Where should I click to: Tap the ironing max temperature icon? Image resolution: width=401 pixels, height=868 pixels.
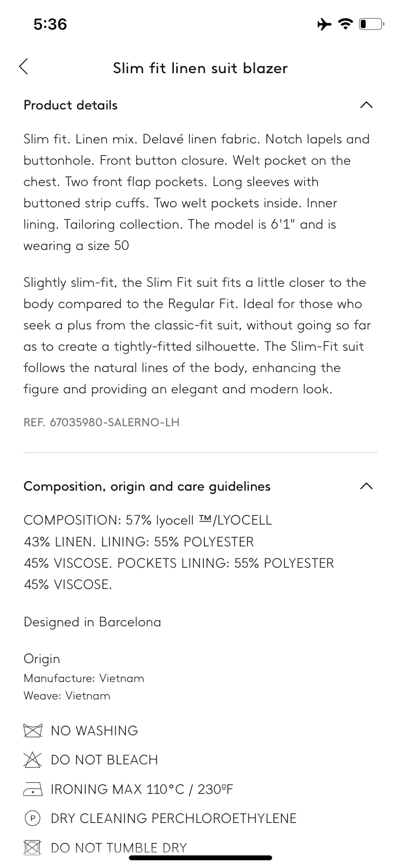click(x=33, y=790)
